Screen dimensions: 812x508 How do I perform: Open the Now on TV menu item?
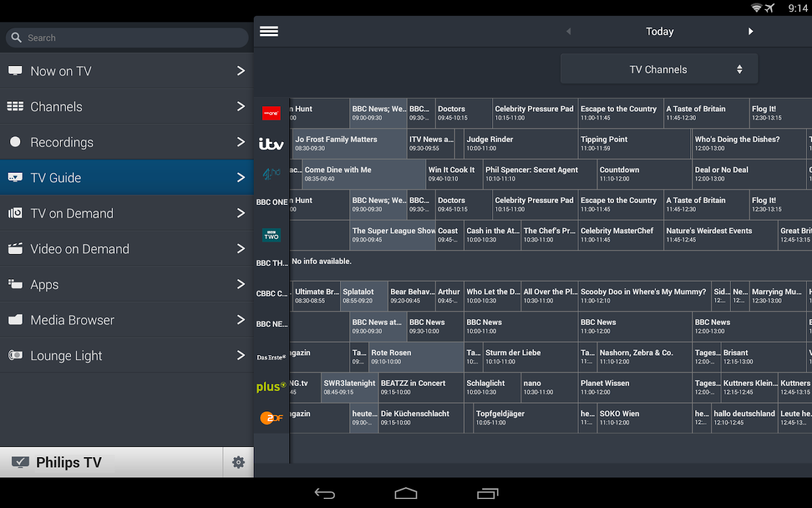coord(127,71)
